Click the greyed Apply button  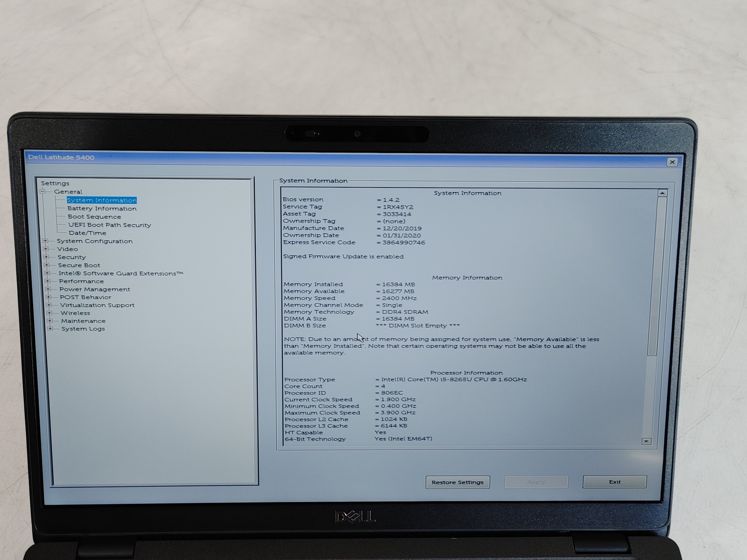(536, 482)
